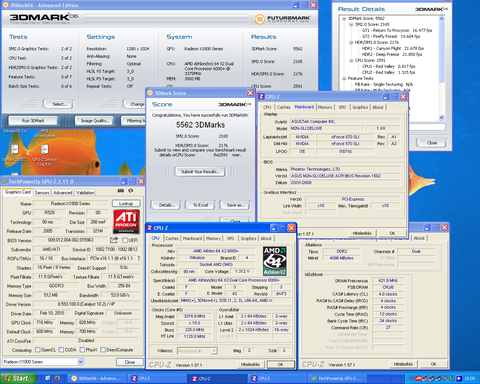Click Result Details scrollbar down arrow
This screenshot has height=384, width=480.
(442, 117)
